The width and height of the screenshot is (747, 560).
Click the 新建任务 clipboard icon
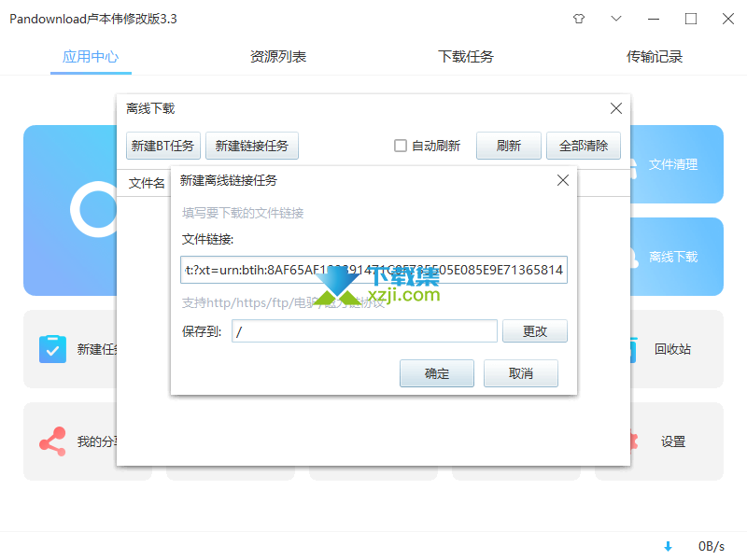(53, 349)
